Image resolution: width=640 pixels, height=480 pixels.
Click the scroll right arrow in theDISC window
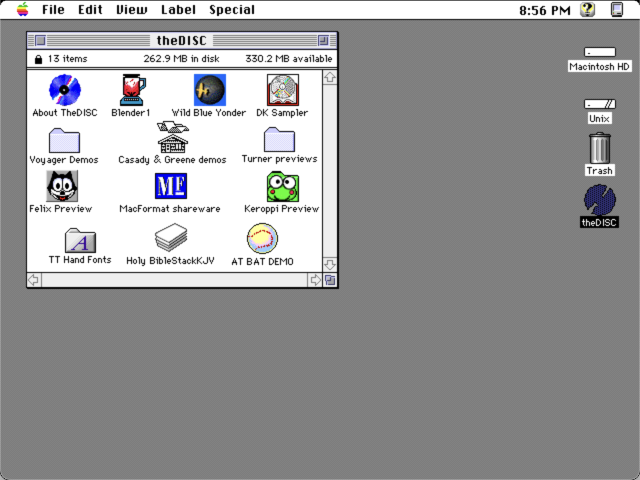tap(315, 280)
